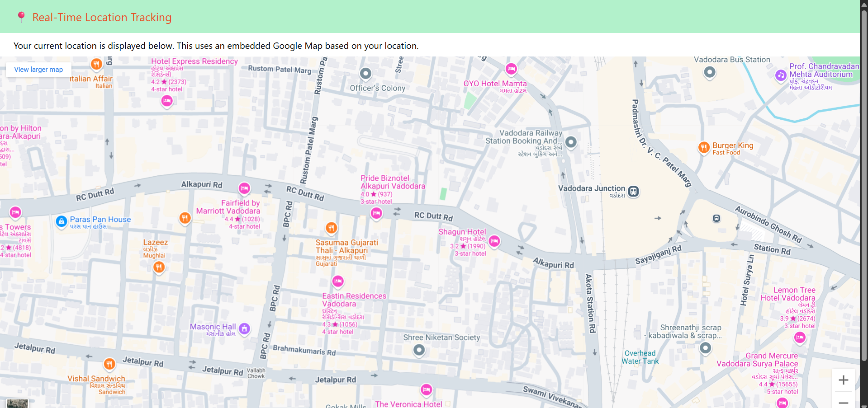868x408 pixels.
Task: Open the Chandravadan Mehta Auditorium music pin
Action: (x=781, y=75)
